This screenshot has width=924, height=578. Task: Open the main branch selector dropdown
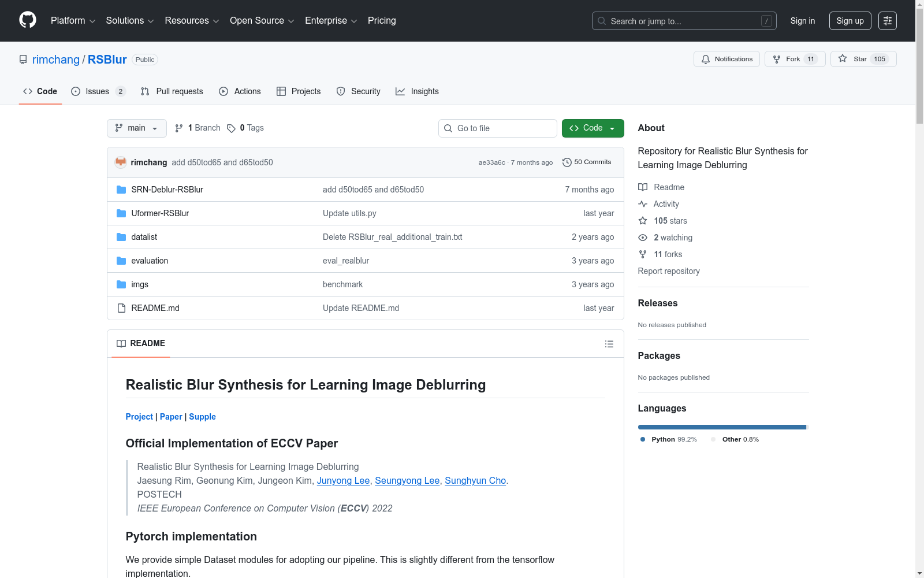tap(137, 128)
